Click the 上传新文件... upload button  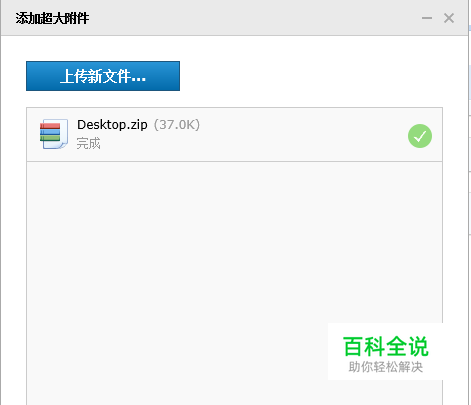point(103,76)
